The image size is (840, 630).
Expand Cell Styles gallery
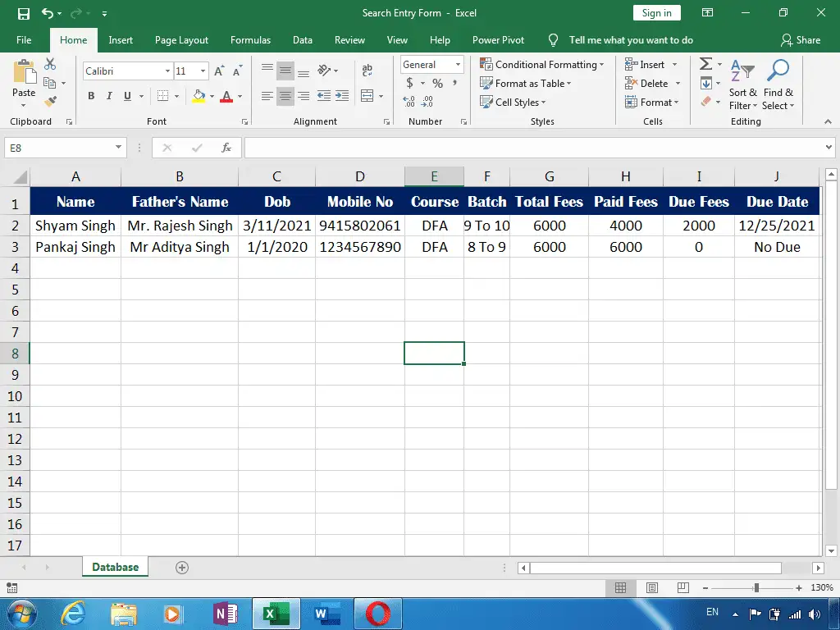click(x=514, y=102)
